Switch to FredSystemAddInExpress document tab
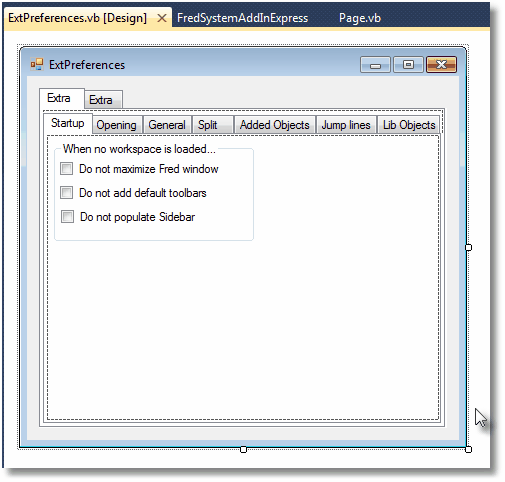This screenshot has height=482, width=505. point(242,18)
